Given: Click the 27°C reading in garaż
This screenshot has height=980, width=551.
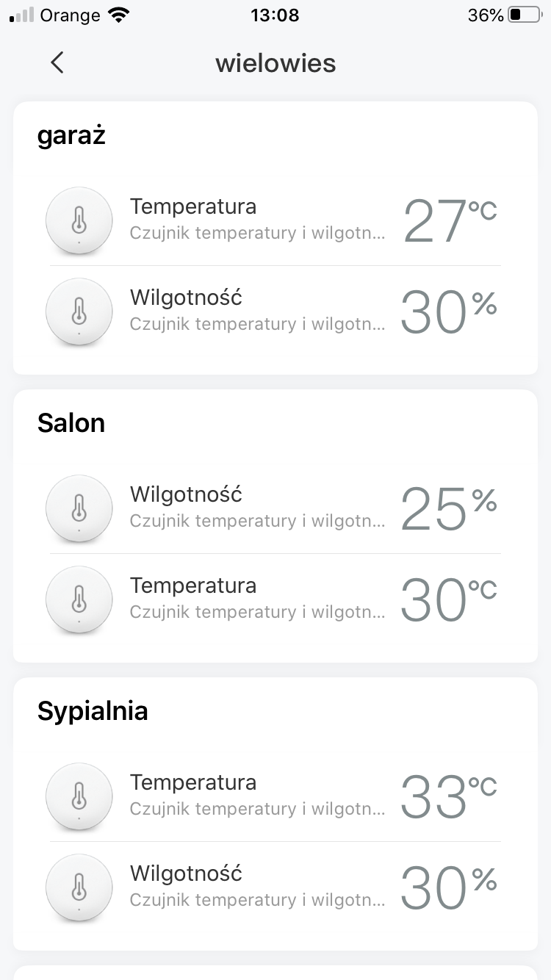Looking at the screenshot, I should click(x=450, y=220).
